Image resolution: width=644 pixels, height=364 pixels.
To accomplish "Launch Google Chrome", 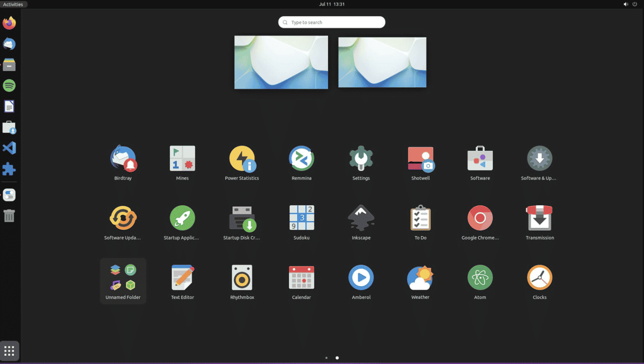I will click(480, 223).
